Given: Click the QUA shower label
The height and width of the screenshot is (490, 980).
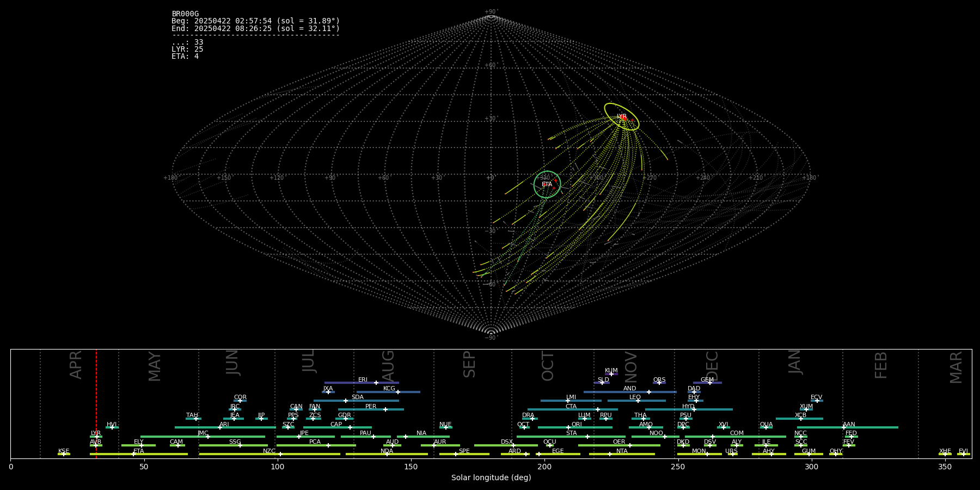Looking at the screenshot, I should (766, 425).
